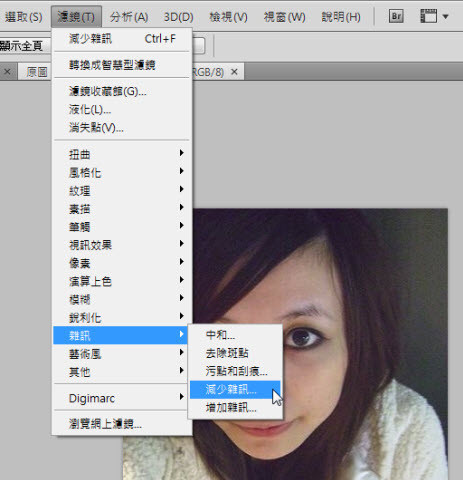This screenshot has height=480, width=463.
Task: Choose 轉換成智慧型濾鏡
Action: click(122, 65)
